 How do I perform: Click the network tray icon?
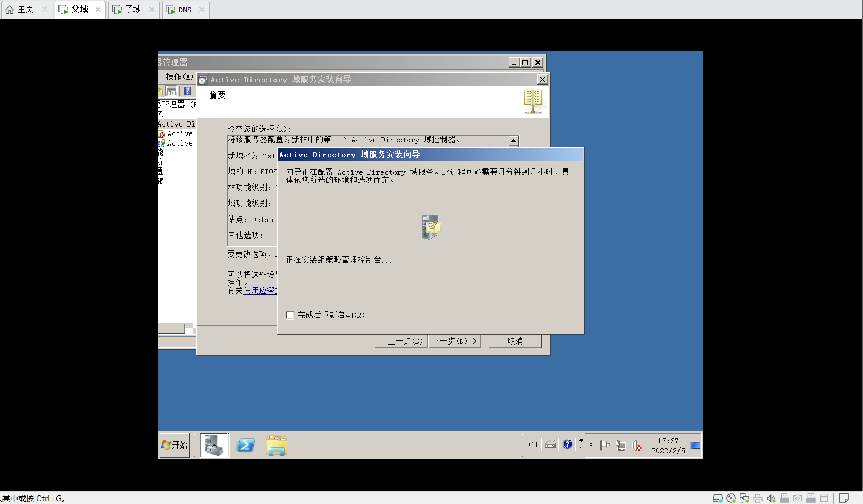pyautogui.click(x=621, y=446)
